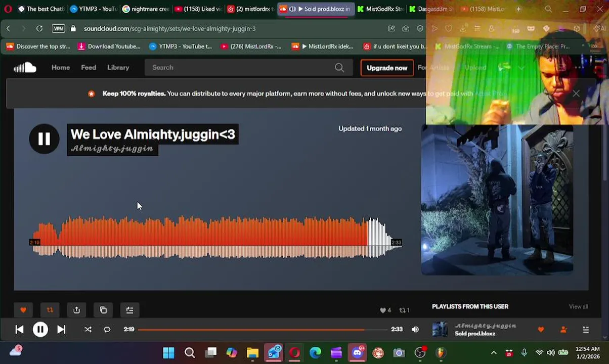
Task: Open the Windows Start menu
Action: [168, 352]
